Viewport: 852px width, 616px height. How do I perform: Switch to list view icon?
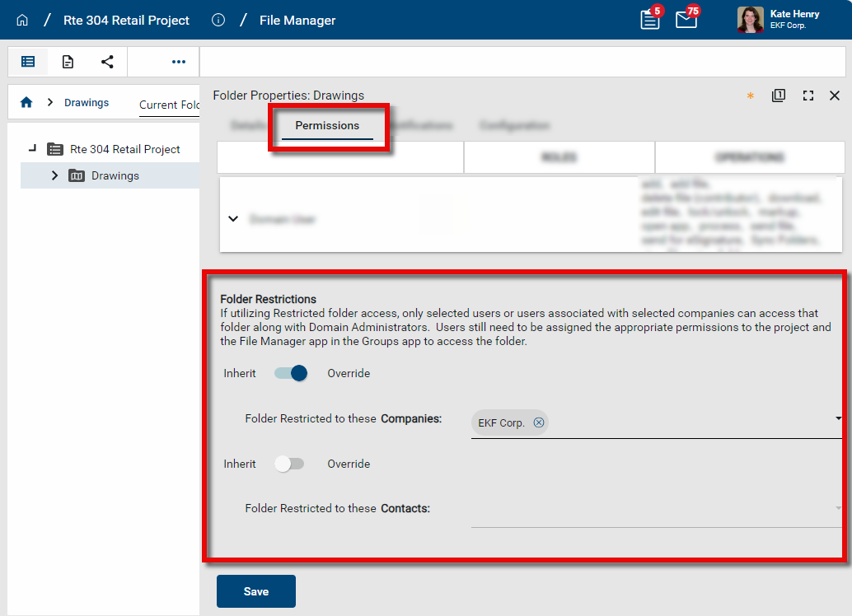click(x=28, y=62)
